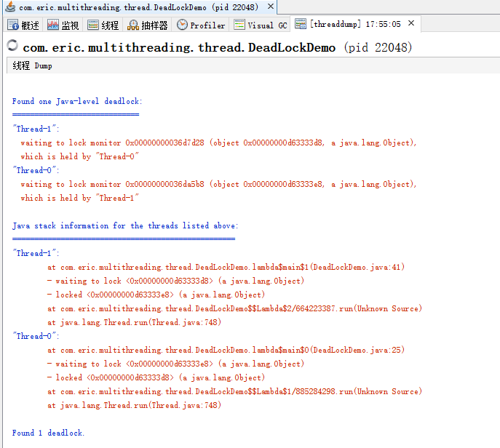Screen dimensions: 500x448
Task: Close the [threaddump] 17:55:05 tab
Action: [411, 23]
